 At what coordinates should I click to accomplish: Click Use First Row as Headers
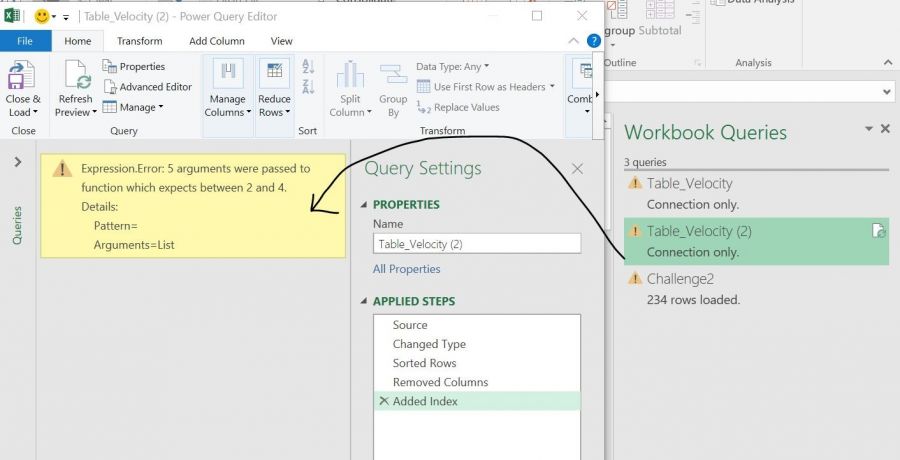click(x=486, y=87)
